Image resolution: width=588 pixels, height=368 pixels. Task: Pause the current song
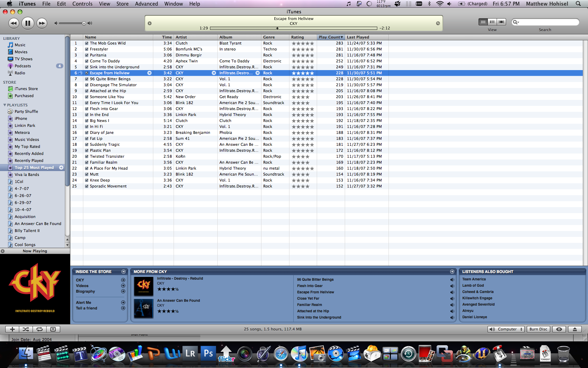(28, 23)
